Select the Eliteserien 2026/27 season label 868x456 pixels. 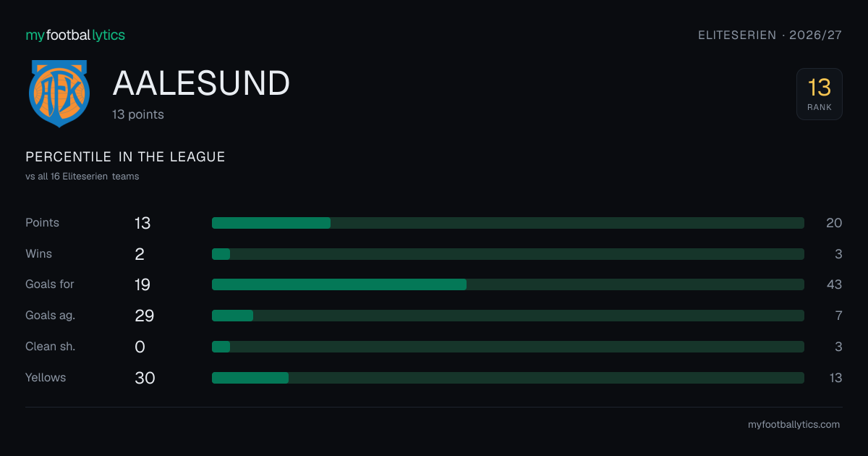(770, 35)
